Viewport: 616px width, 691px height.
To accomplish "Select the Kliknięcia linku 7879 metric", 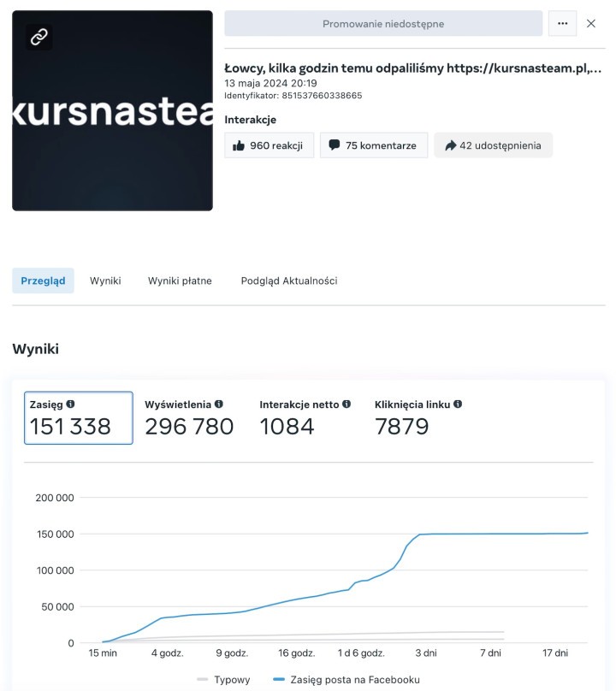I will tap(418, 418).
